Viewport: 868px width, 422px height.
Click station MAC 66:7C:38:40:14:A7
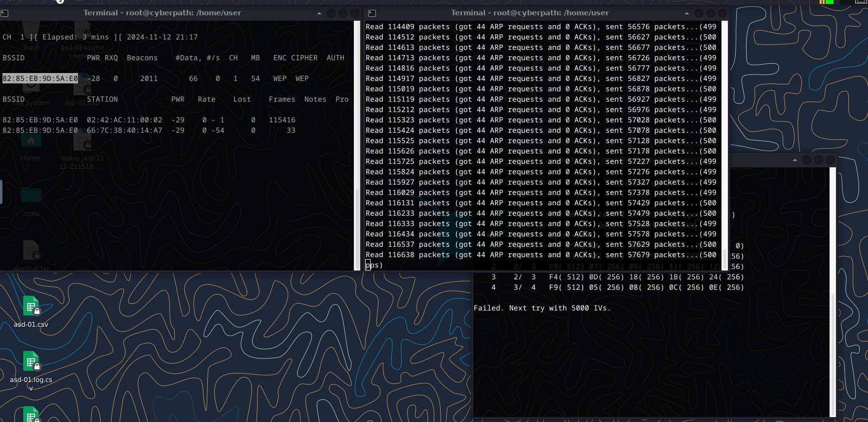124,130
